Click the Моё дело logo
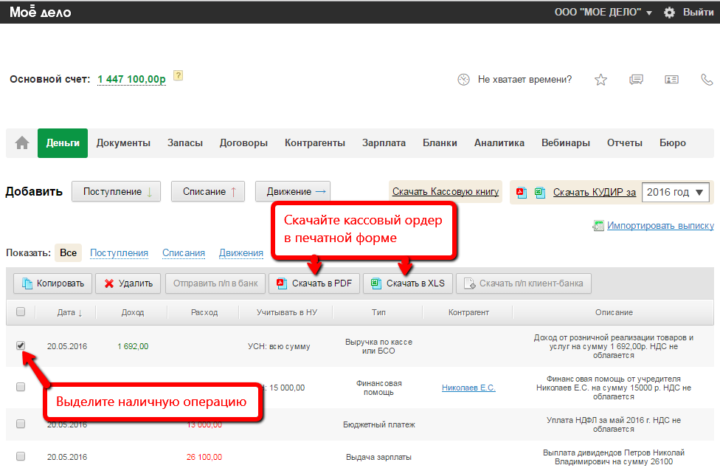720x468 pixels. (x=40, y=11)
